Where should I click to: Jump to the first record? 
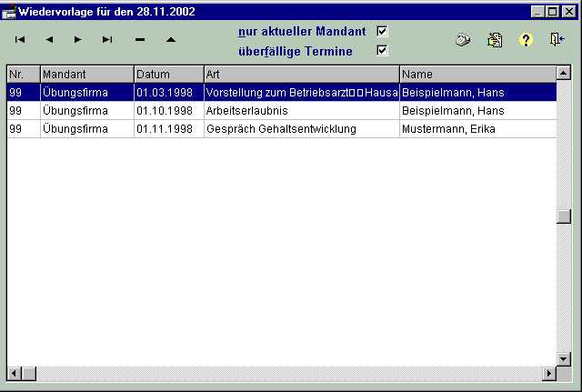coord(20,40)
